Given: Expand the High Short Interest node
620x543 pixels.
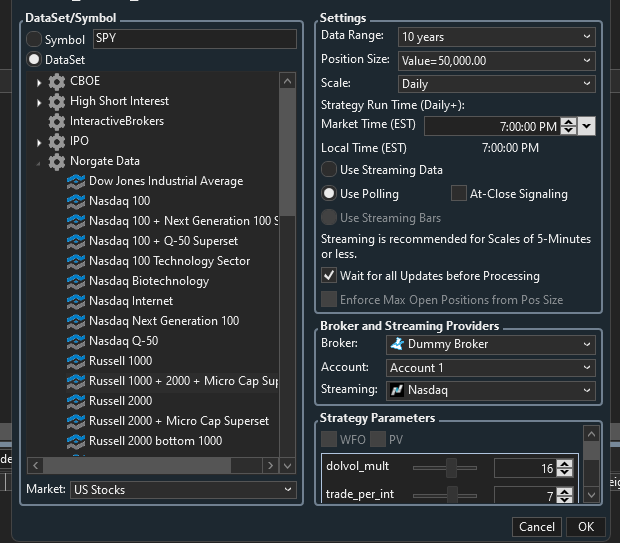Looking at the screenshot, I should 39,103.
